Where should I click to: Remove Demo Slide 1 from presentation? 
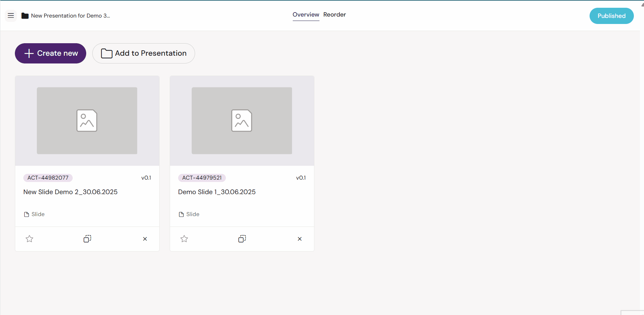tap(300, 239)
